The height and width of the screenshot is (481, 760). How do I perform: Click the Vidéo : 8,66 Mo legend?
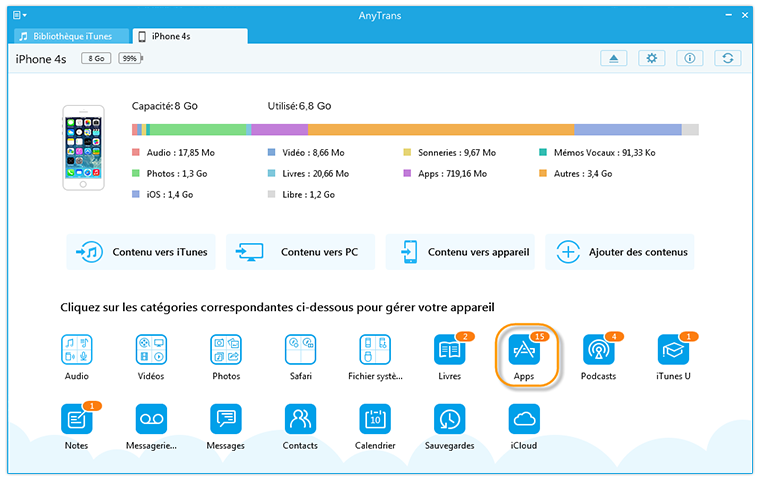pos(306,153)
